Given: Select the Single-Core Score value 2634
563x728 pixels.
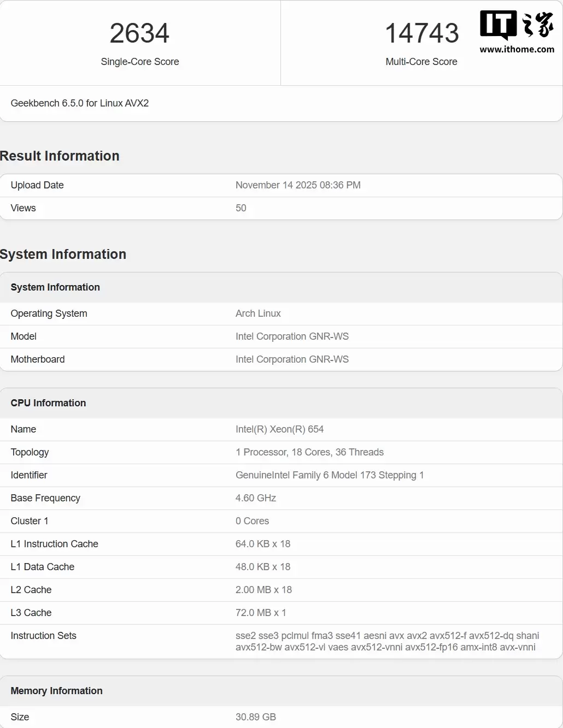Looking at the screenshot, I should (x=139, y=34).
